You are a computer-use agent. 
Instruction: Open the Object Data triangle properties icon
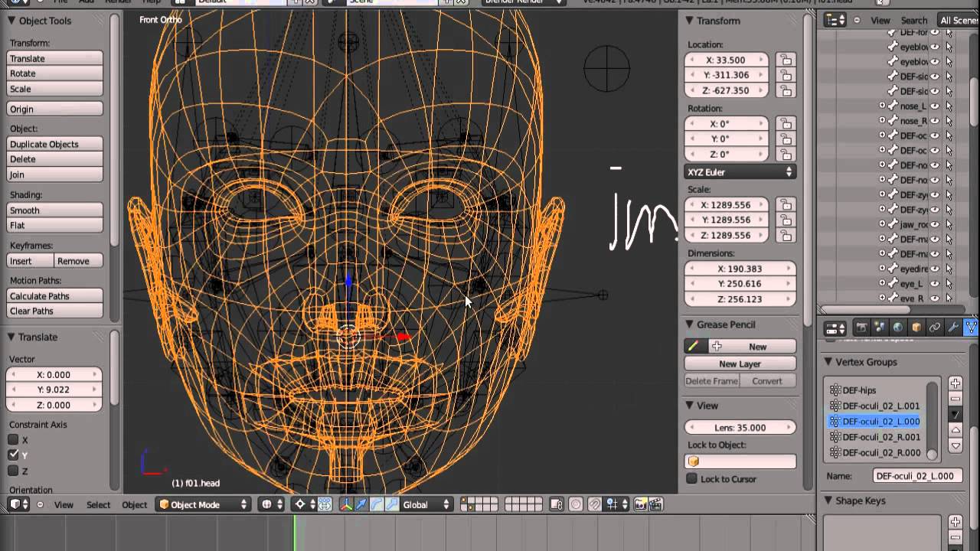tap(971, 328)
